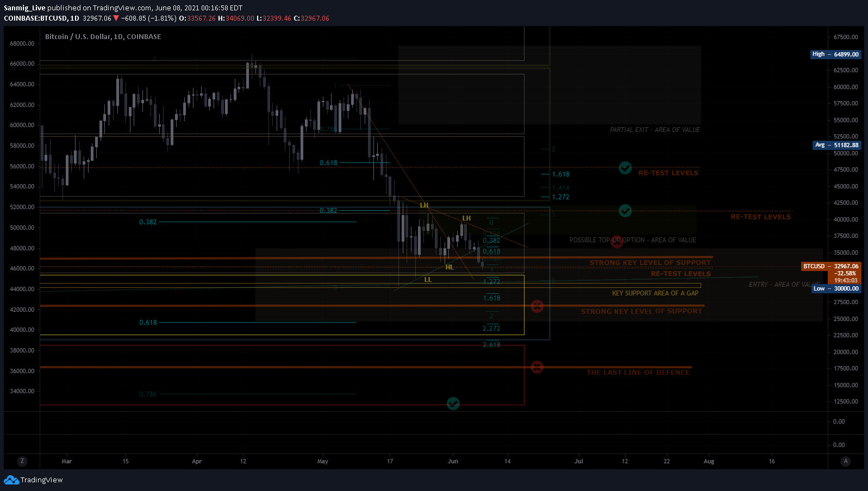Click red cross icon left of LAST LINE OF DEFENCE
The height and width of the screenshot is (491, 868).
pyautogui.click(x=537, y=368)
